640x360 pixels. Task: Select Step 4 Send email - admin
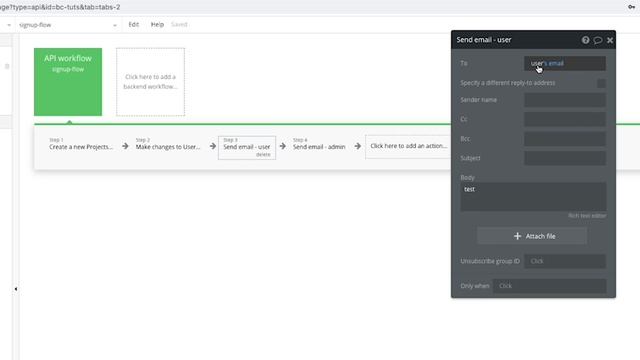click(x=319, y=144)
